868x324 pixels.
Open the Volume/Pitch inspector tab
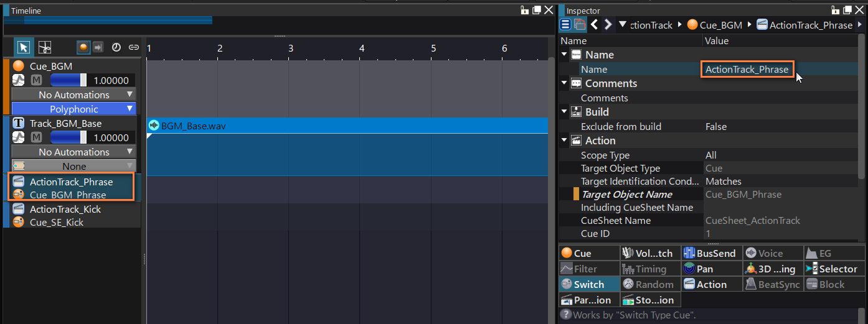click(x=650, y=253)
